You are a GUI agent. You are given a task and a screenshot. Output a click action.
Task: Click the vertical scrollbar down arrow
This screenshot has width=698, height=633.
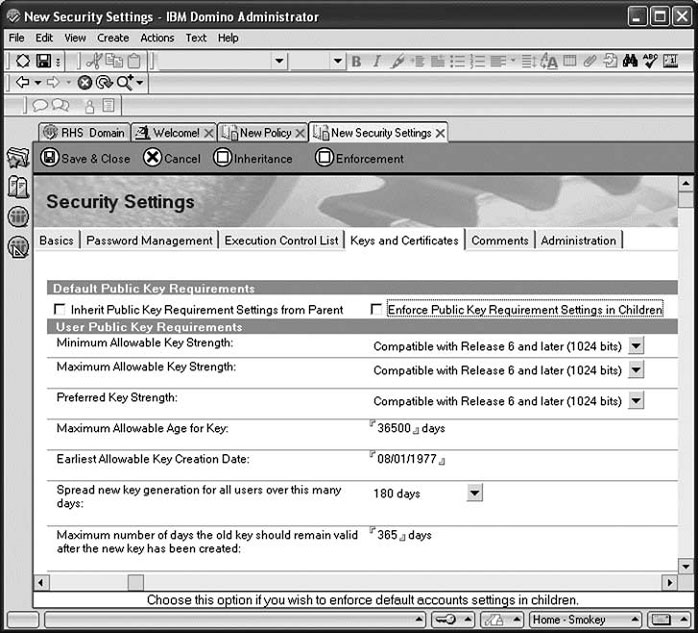[686, 566]
